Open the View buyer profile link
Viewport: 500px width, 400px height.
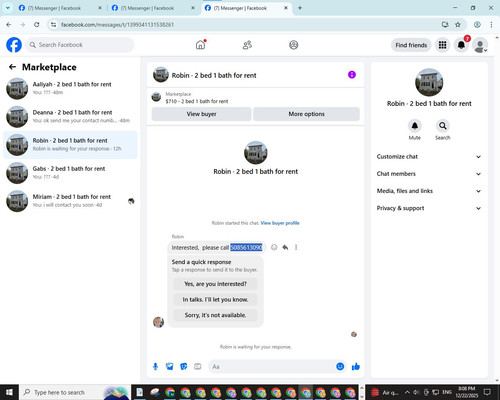coord(280,223)
